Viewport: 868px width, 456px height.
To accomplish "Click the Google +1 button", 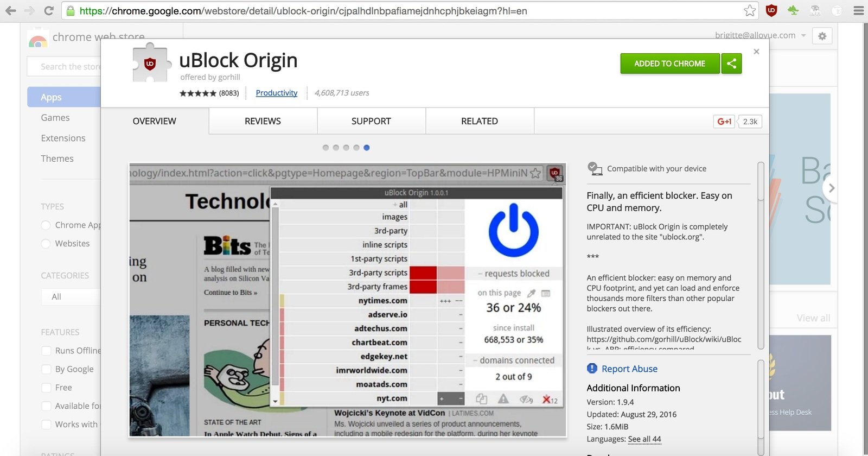I will (x=724, y=122).
